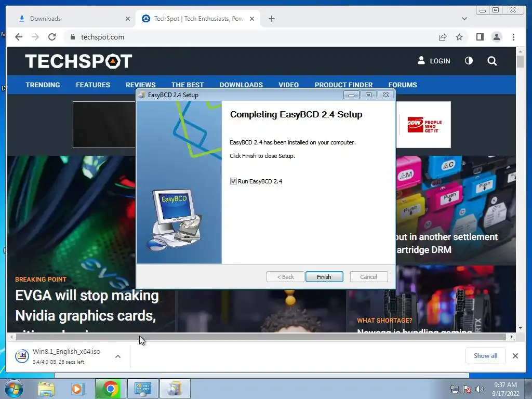
Task: Click the volume speaker tray icon
Action: [480, 389]
